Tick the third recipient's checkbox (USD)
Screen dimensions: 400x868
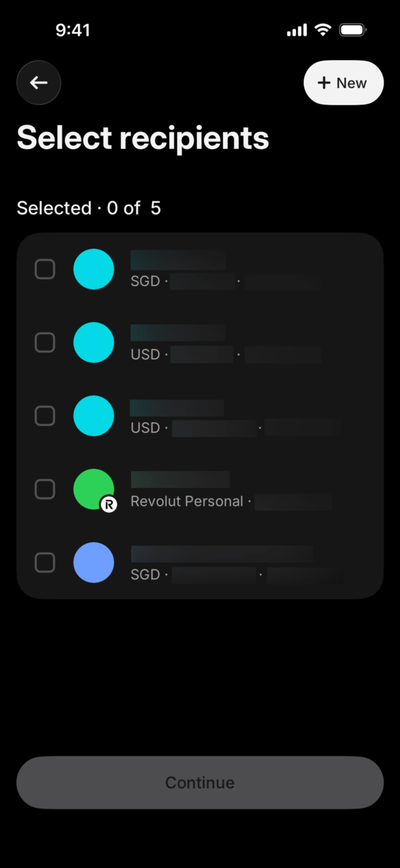pyautogui.click(x=45, y=416)
